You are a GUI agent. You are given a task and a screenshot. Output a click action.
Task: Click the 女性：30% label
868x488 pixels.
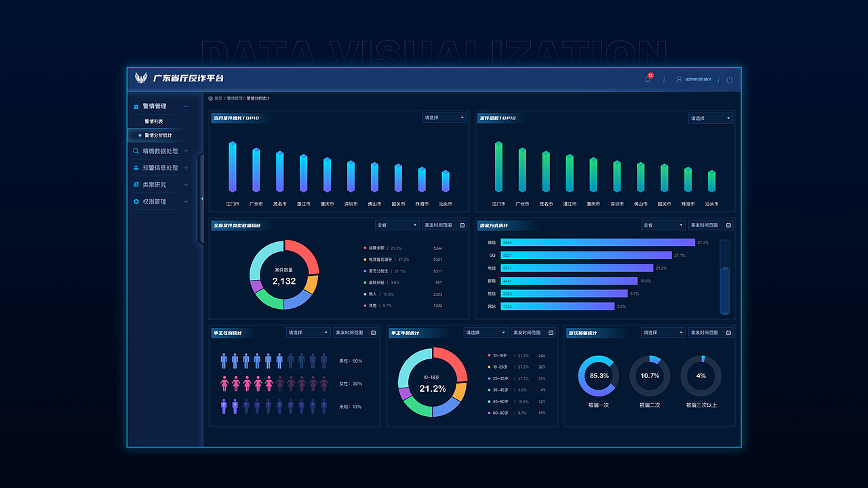(351, 384)
